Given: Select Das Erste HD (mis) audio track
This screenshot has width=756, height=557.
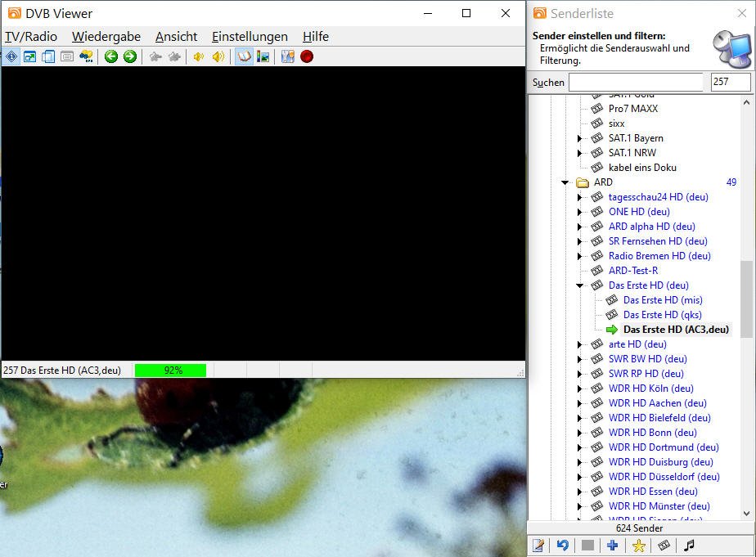Looking at the screenshot, I should point(662,300).
